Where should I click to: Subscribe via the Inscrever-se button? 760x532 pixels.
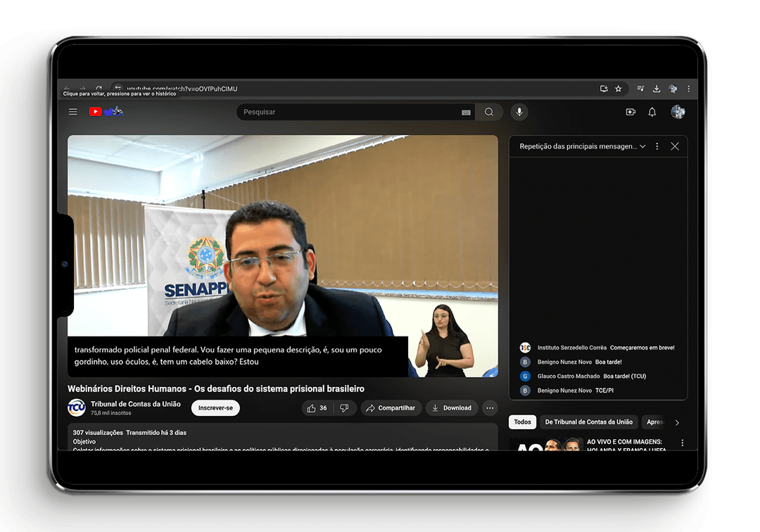click(x=215, y=408)
